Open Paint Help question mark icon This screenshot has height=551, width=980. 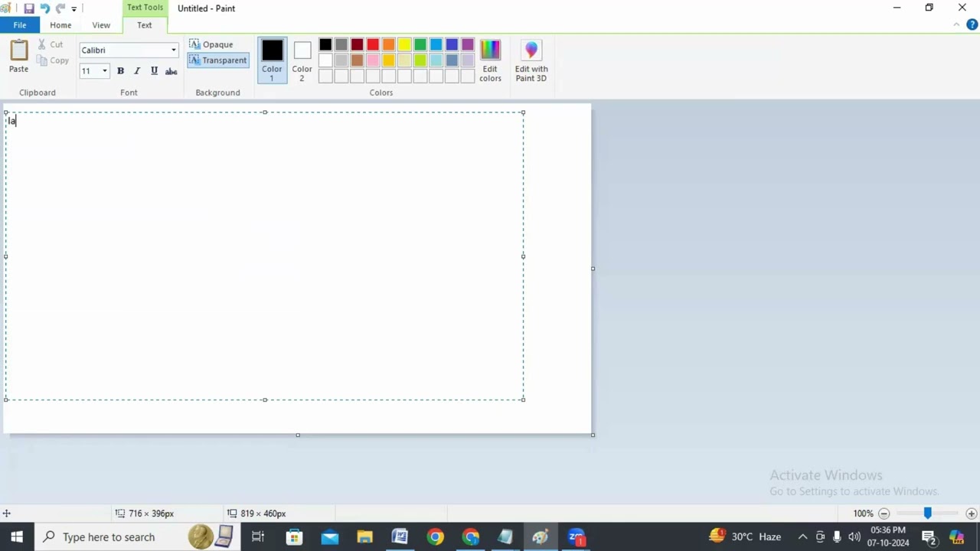pyautogui.click(x=972, y=25)
